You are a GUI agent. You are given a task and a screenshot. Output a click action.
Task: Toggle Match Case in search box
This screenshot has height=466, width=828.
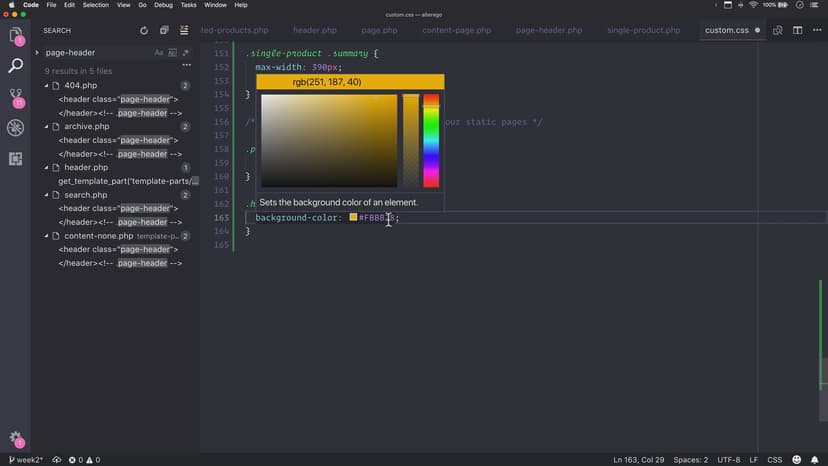tap(159, 52)
